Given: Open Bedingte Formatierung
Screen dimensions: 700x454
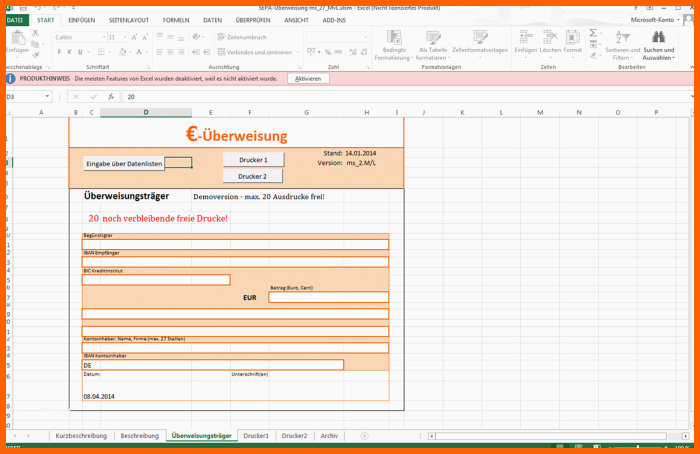Looking at the screenshot, I should pos(392,45).
